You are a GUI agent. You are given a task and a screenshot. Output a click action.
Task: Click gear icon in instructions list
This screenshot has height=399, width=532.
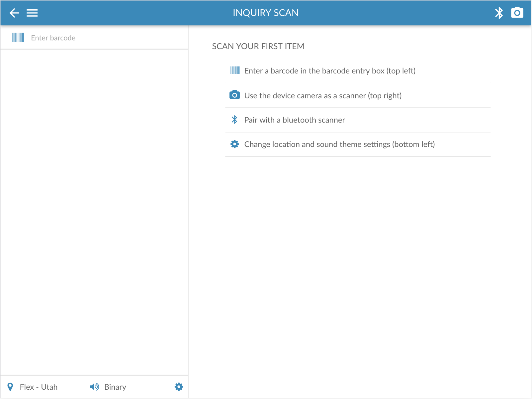point(235,144)
